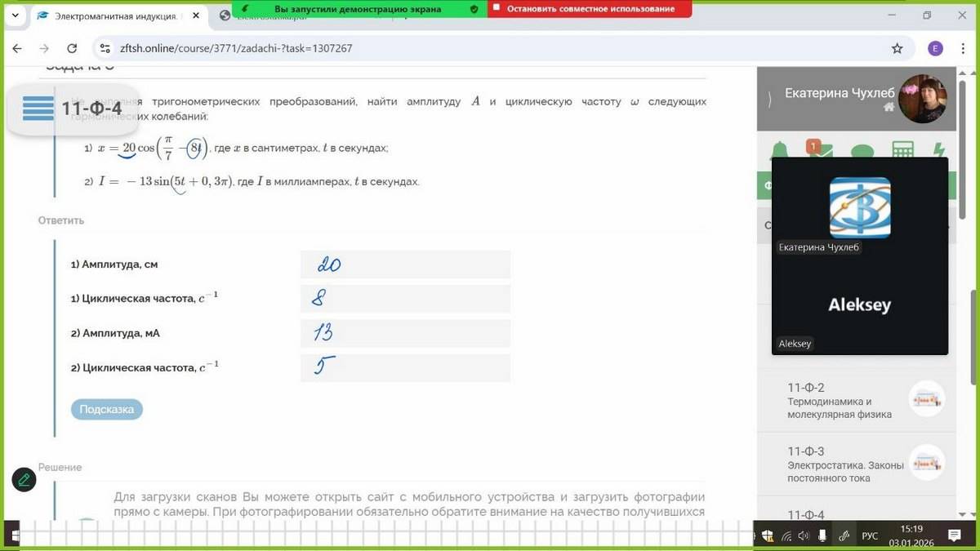This screenshot has height=551, width=980.
Task: Click the green pencil annotation icon
Action: (x=24, y=479)
